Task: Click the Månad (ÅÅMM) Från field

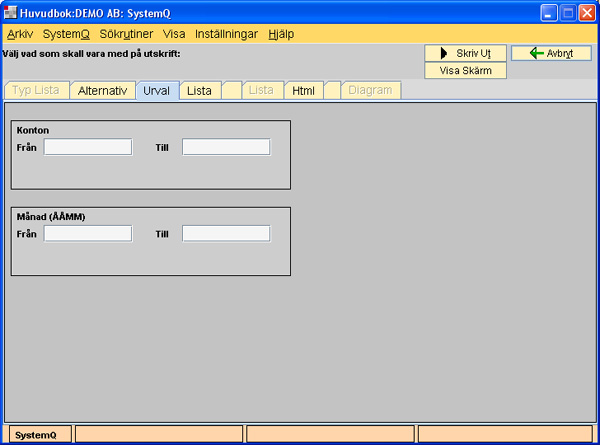Action: tap(88, 233)
